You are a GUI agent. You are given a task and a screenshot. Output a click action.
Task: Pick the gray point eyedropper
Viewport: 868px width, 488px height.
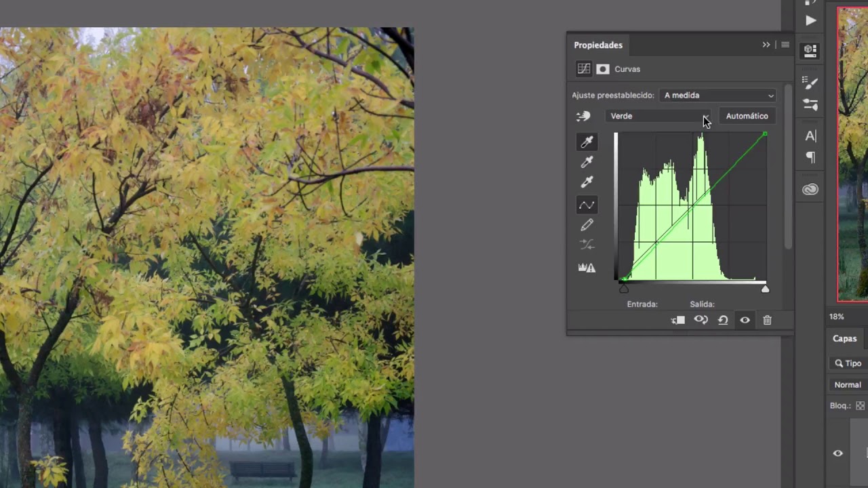pos(587,162)
